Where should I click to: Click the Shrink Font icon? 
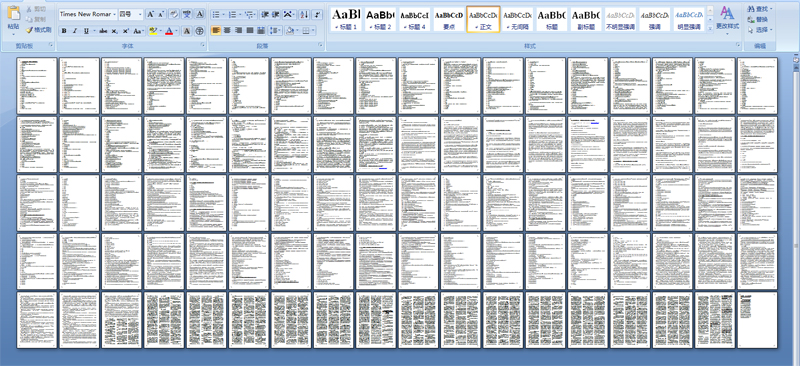(161, 14)
